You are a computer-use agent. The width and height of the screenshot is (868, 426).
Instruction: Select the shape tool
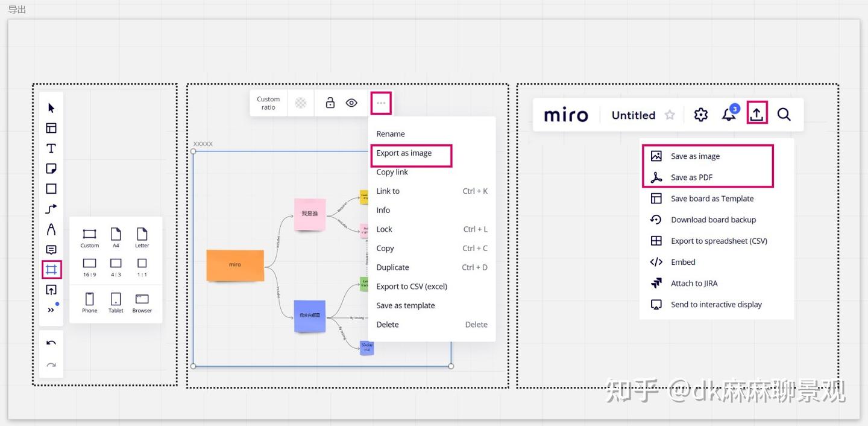[x=51, y=188]
